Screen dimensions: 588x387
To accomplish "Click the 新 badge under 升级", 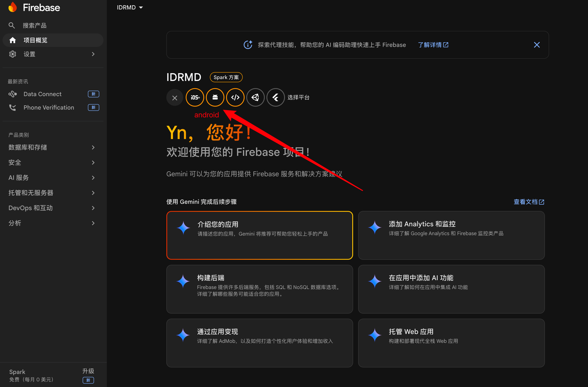I will pyautogui.click(x=88, y=380).
